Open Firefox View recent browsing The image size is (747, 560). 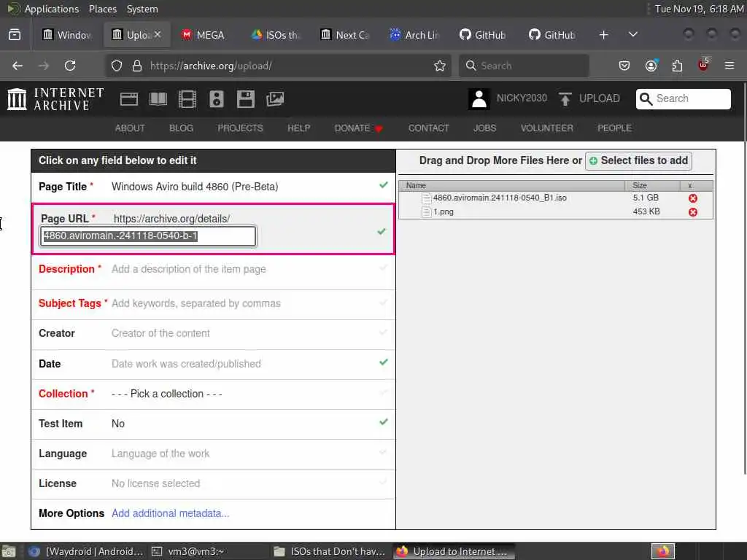[15, 35]
